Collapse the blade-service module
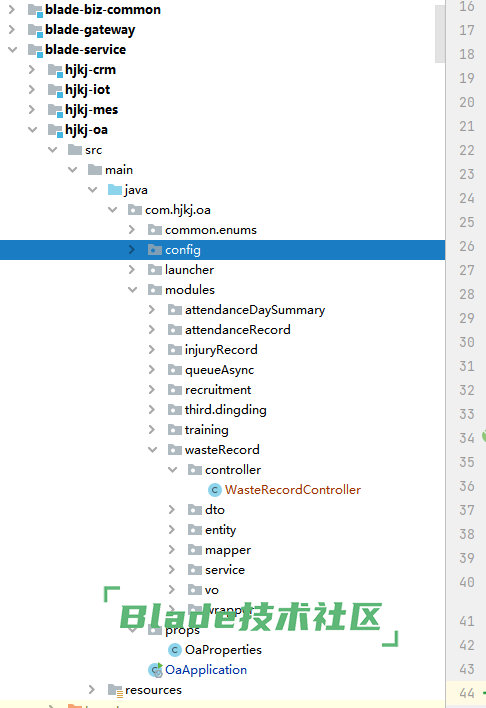Image resolution: width=486 pixels, height=708 pixels. pos(13,50)
